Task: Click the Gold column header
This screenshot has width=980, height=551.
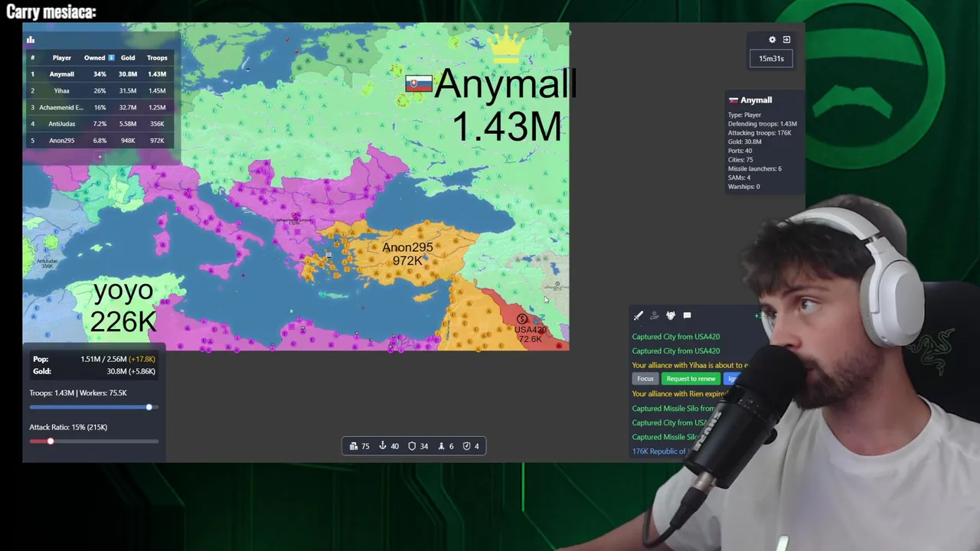Action: click(x=128, y=57)
